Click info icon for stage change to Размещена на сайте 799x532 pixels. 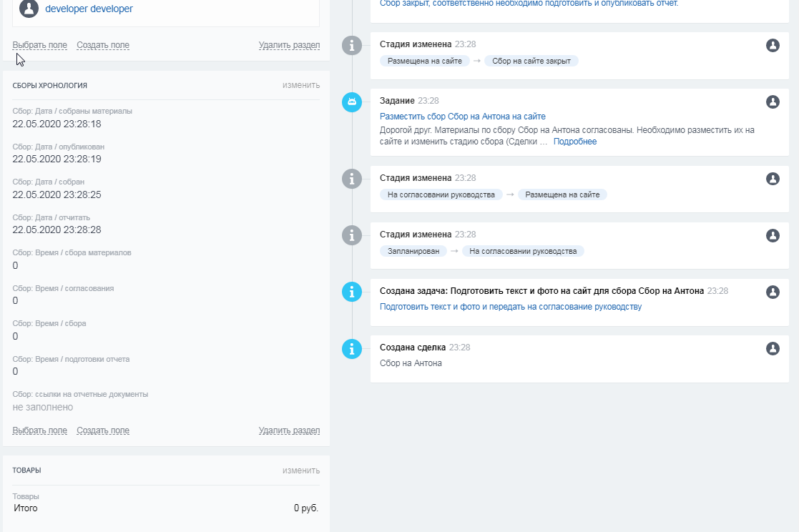[x=351, y=179]
